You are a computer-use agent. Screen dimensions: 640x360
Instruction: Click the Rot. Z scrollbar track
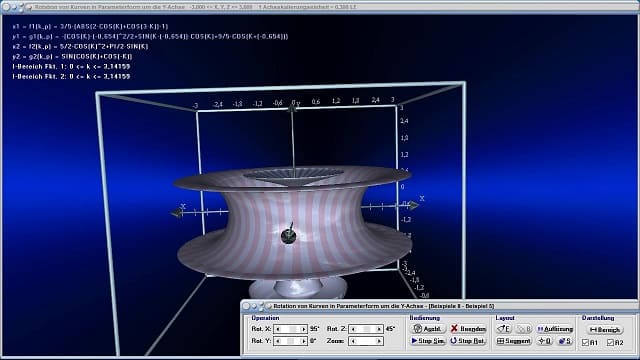coord(366,329)
